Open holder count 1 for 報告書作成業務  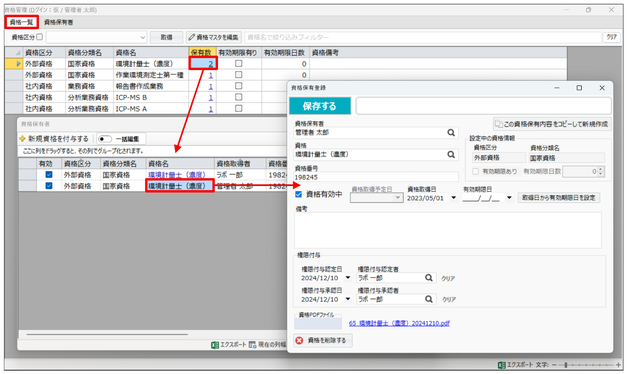tap(211, 86)
